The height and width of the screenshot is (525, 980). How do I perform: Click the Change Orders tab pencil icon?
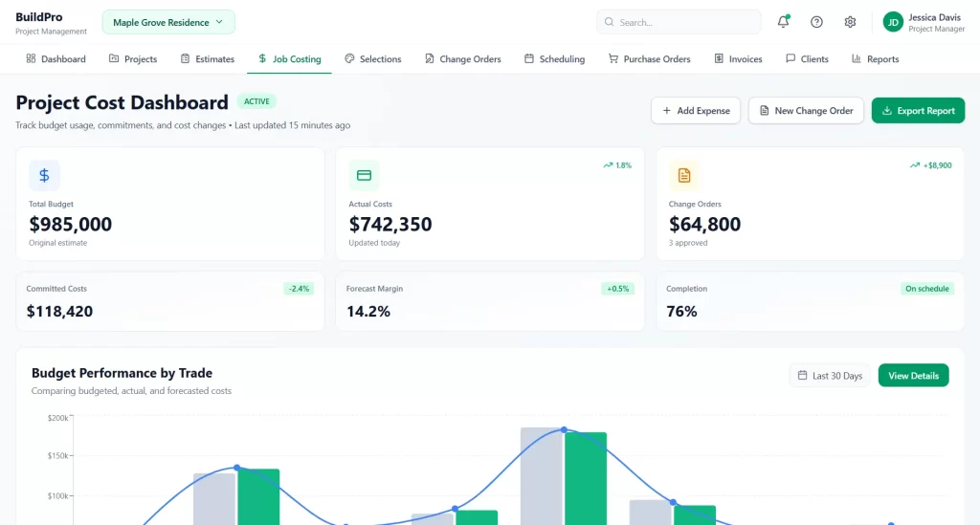tap(430, 58)
